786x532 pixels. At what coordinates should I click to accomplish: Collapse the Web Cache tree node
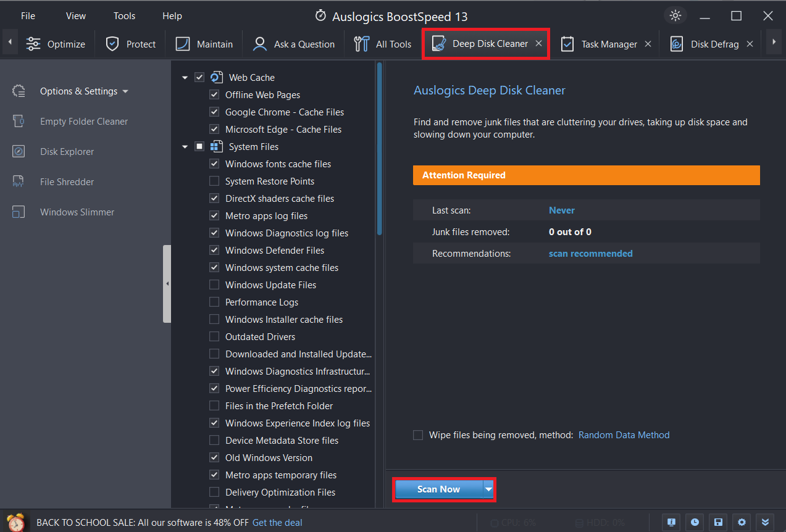click(x=185, y=78)
